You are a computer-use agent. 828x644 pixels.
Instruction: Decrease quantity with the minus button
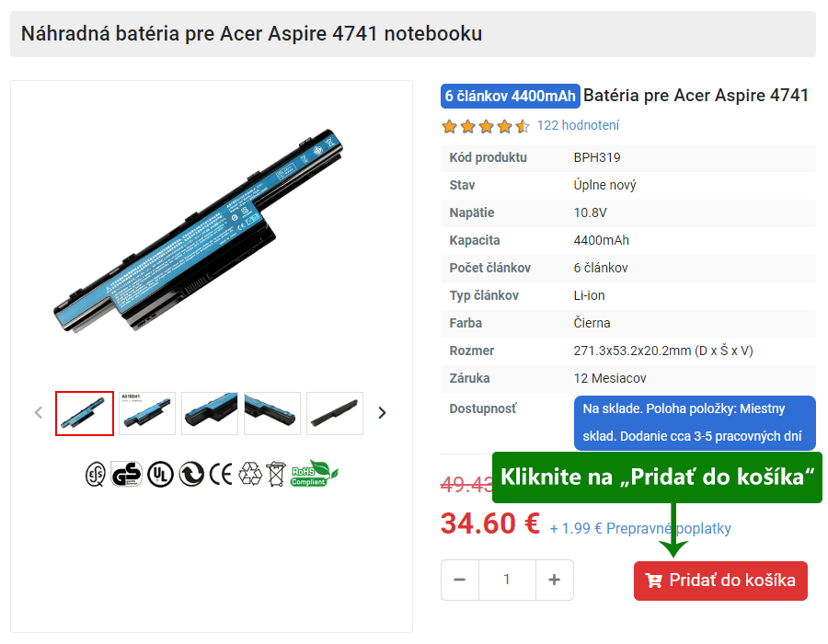(x=459, y=580)
